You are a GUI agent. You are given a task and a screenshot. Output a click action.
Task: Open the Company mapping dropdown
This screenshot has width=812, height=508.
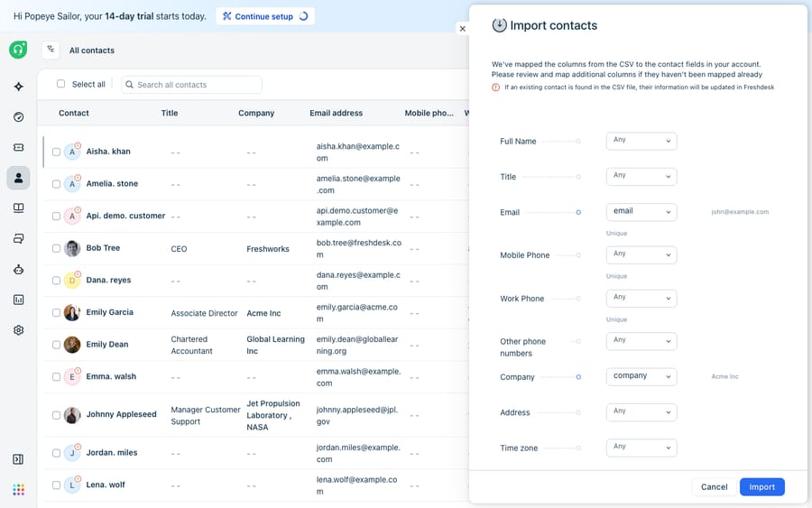click(641, 376)
